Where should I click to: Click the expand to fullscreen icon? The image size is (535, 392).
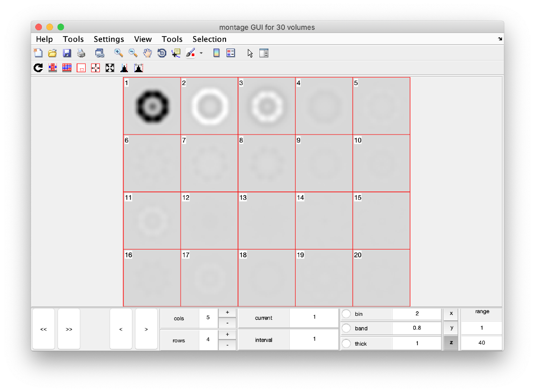point(110,68)
